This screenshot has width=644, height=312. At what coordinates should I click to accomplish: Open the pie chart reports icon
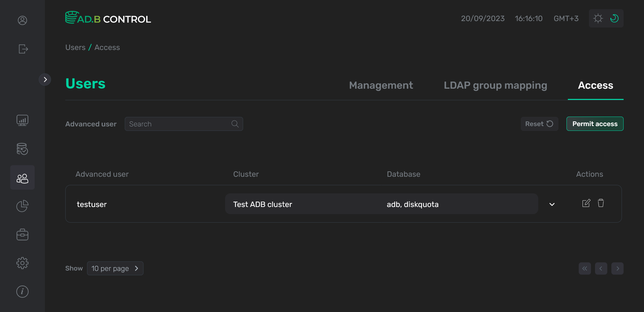[x=22, y=206]
